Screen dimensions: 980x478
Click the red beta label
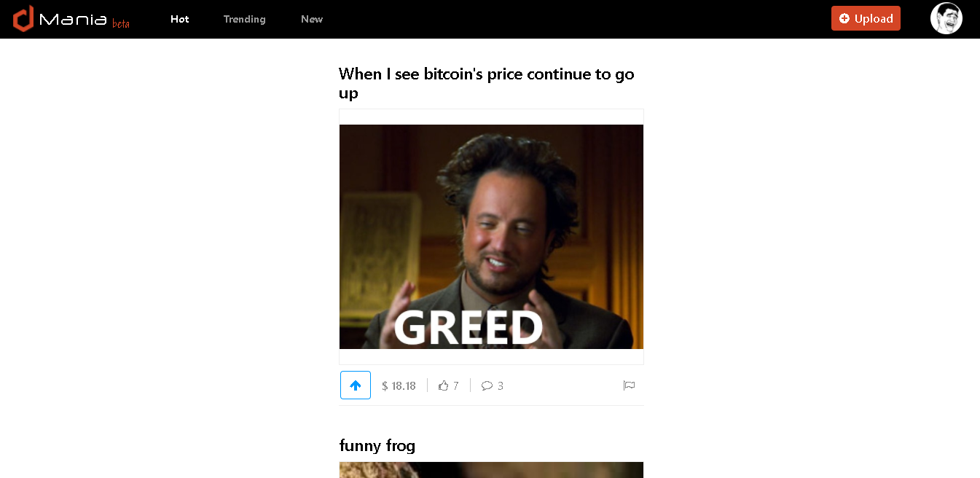(121, 23)
